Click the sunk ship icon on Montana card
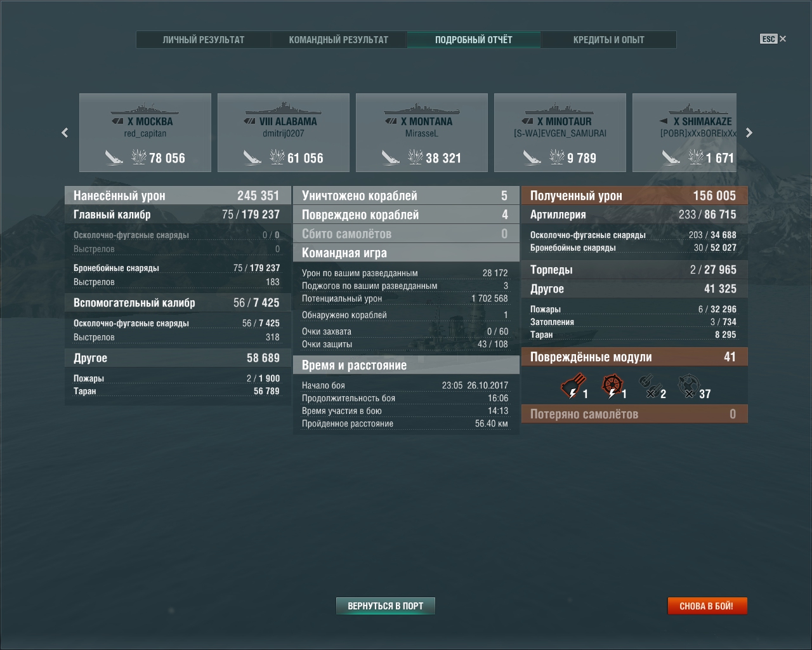The image size is (812, 650). 391,157
